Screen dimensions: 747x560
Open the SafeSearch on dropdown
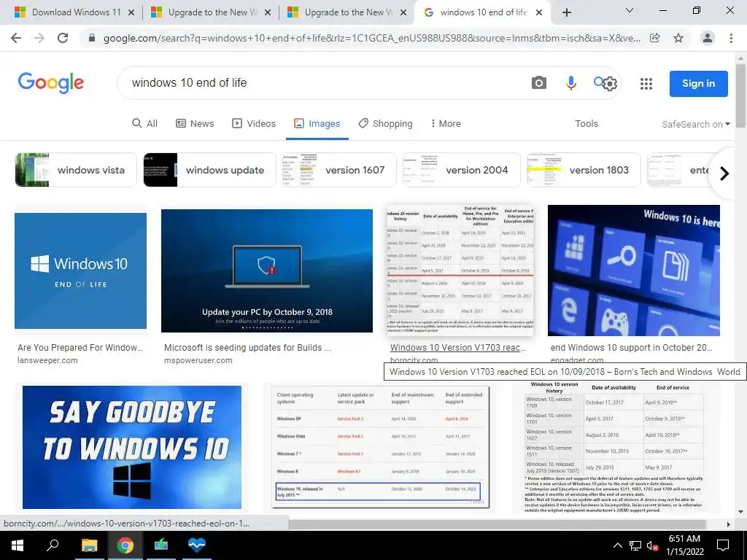click(x=695, y=124)
